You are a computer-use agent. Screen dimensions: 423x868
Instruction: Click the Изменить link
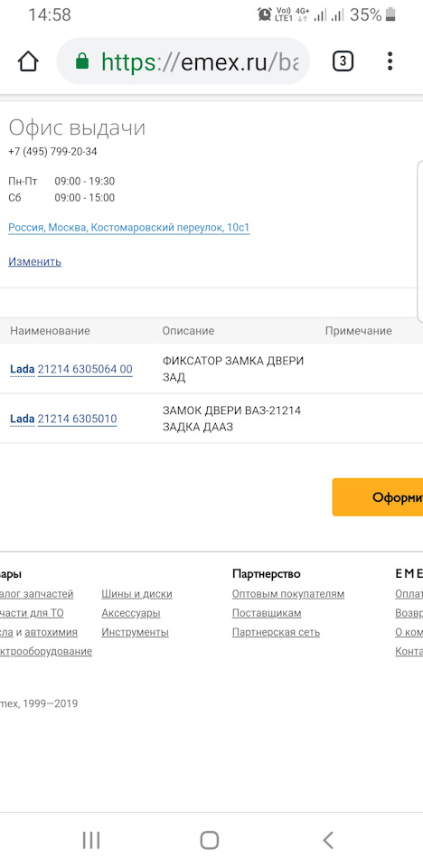tap(35, 261)
